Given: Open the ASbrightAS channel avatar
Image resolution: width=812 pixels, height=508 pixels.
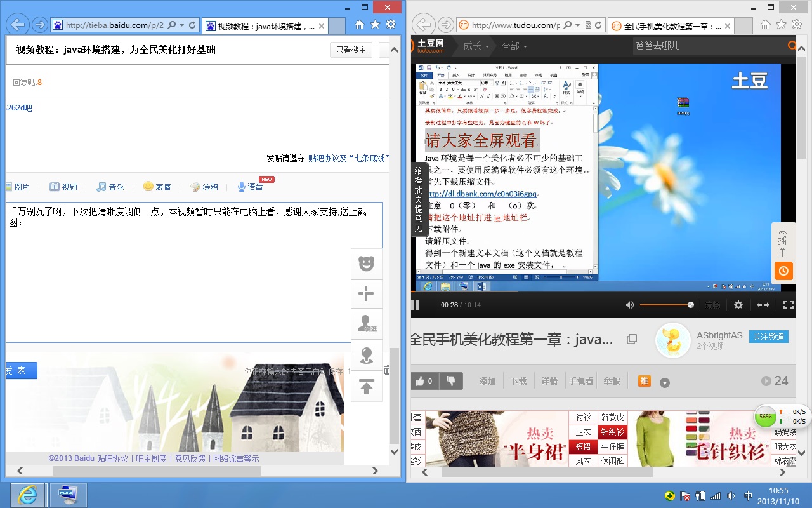Looking at the screenshot, I should tap(672, 340).
